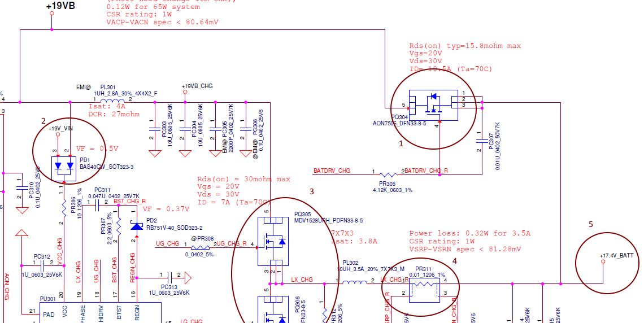
Task: Select the +19VB net label
Action: pos(60,6)
